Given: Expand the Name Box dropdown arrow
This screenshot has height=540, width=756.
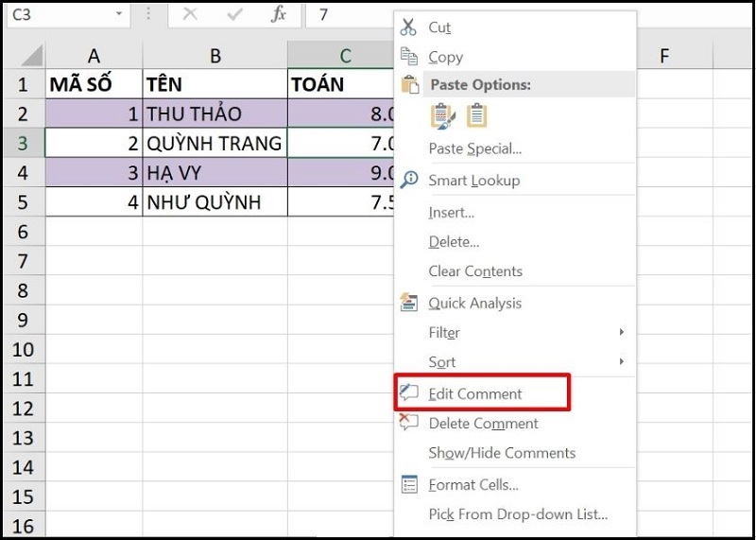Looking at the screenshot, I should [x=118, y=14].
